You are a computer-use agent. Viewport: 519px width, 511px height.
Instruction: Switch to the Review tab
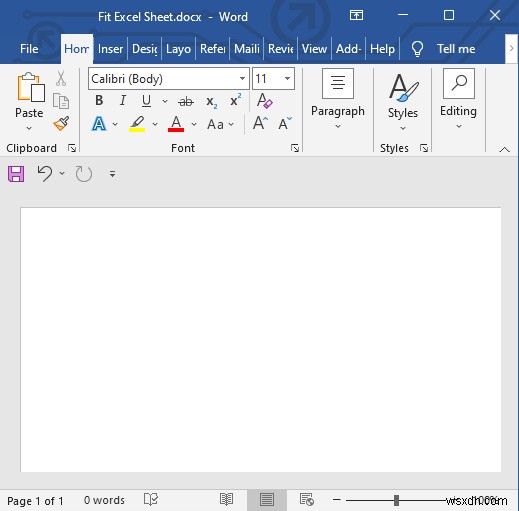click(281, 49)
